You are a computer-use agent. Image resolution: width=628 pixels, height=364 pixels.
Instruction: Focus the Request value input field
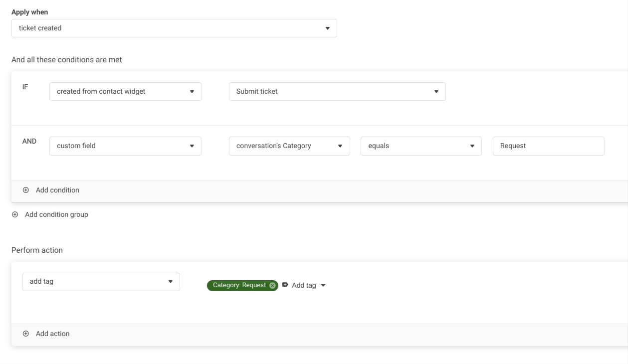(x=548, y=146)
